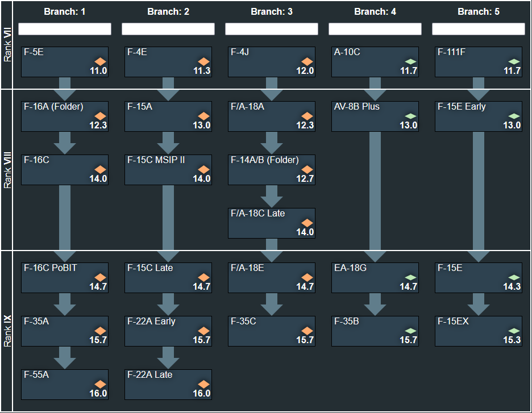
Task: Click the green diamond icon on F-15EX
Action: coord(514,331)
